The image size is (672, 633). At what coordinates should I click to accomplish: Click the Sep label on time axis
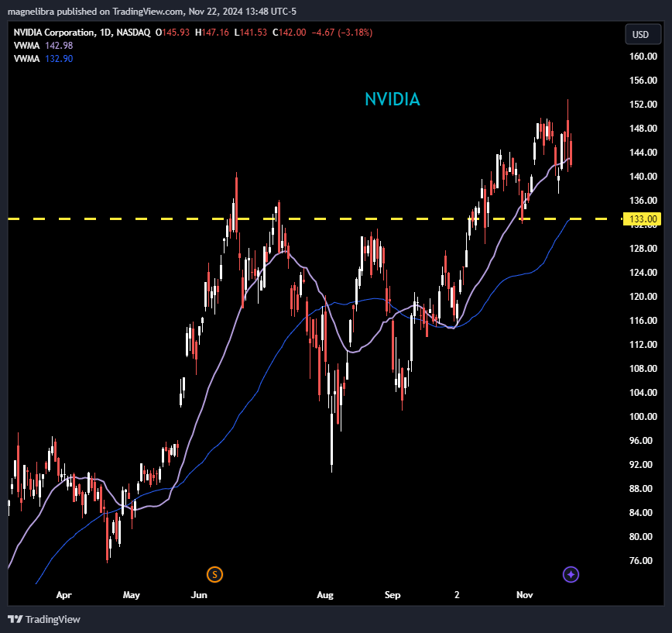pos(393,595)
